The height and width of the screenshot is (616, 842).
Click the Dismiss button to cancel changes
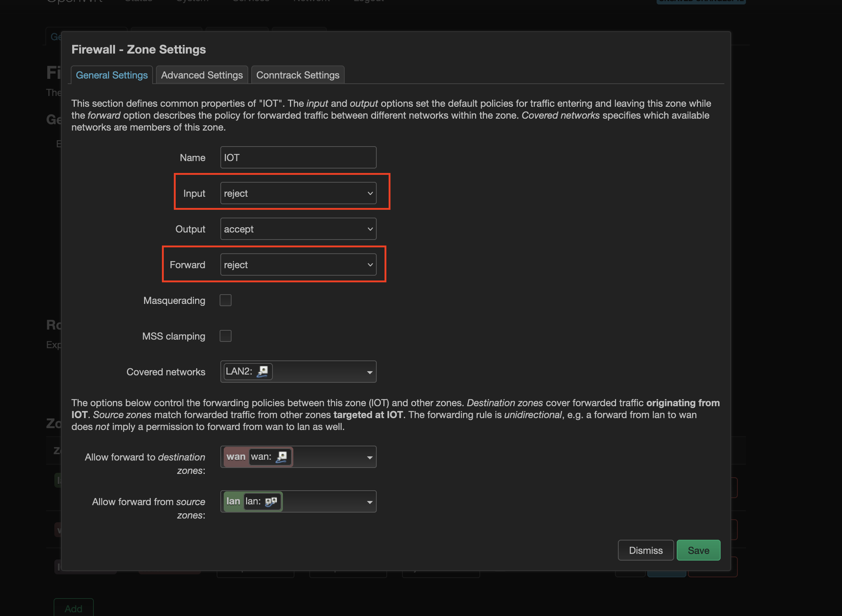click(x=646, y=549)
